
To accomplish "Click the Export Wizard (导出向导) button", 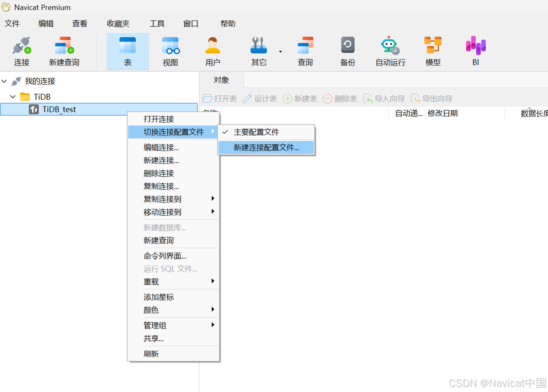I will click(x=432, y=99).
